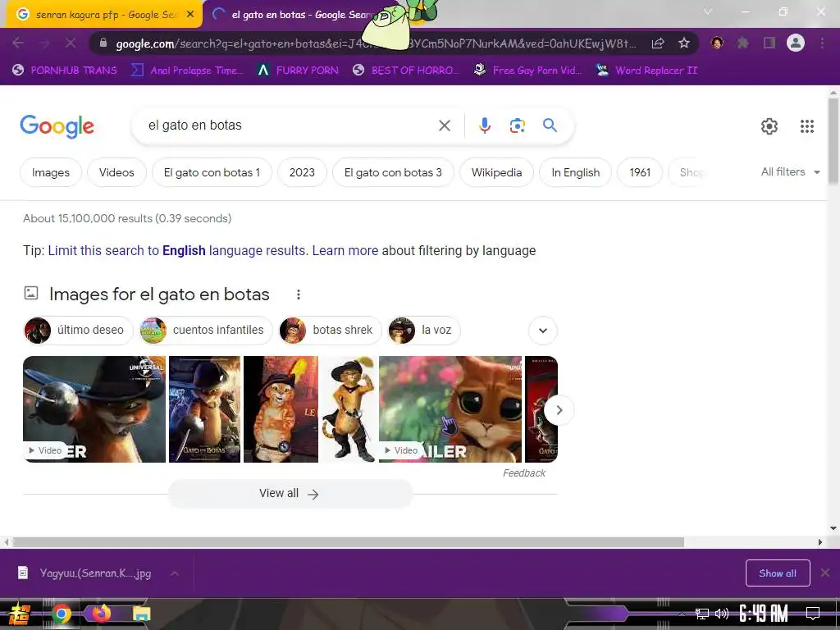Open the Chrome three-dot menu
This screenshot has height=630, width=840.
coord(822,43)
